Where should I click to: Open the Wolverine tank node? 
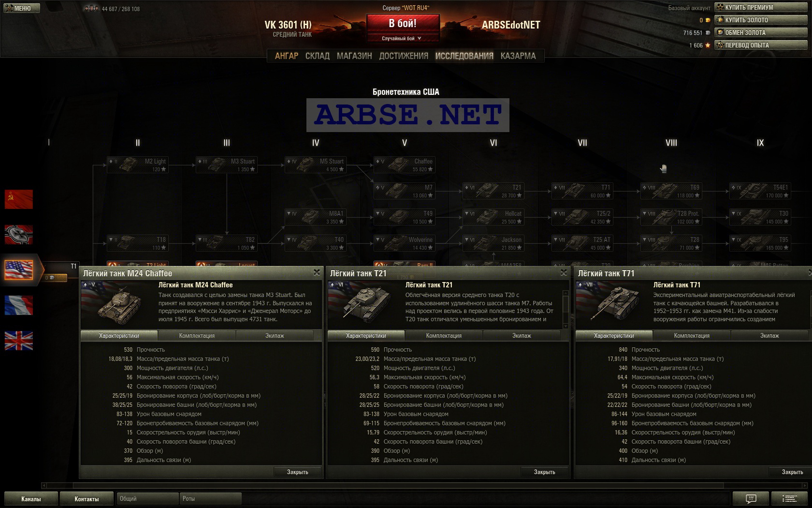coord(404,243)
